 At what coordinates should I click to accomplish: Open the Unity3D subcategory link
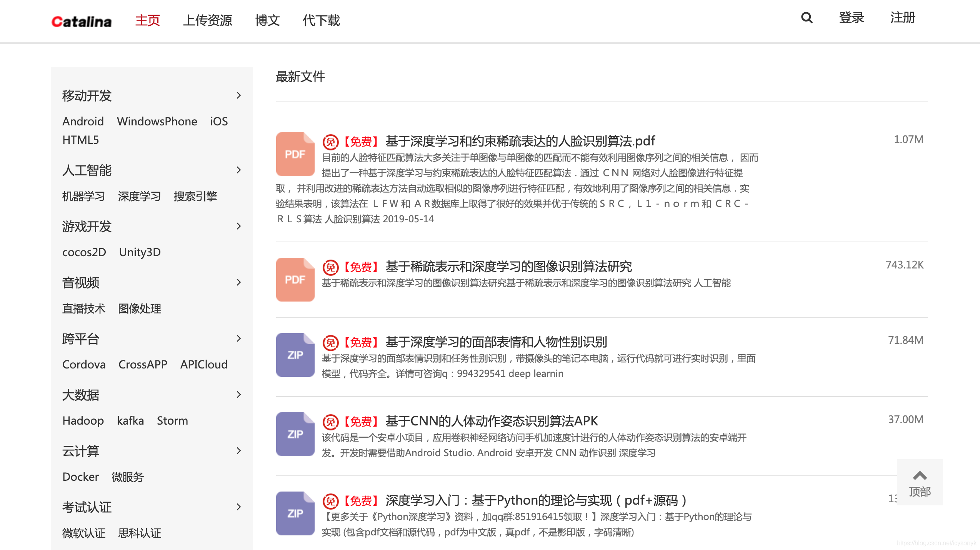pos(140,252)
